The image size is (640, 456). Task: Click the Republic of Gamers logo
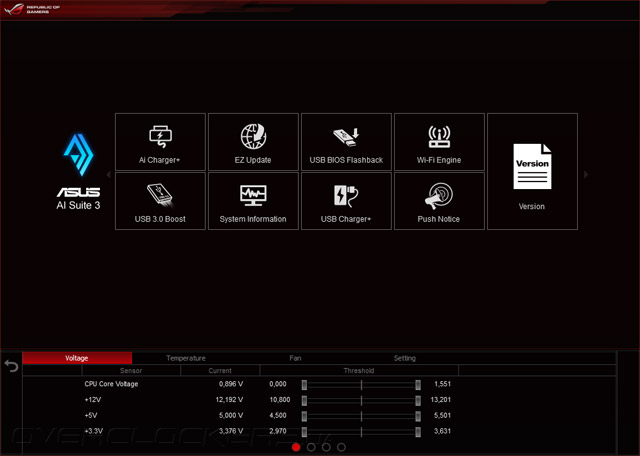tap(32, 9)
